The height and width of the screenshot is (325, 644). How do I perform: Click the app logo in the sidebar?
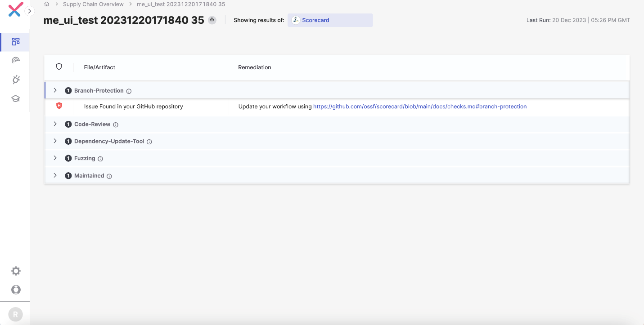coord(15,10)
